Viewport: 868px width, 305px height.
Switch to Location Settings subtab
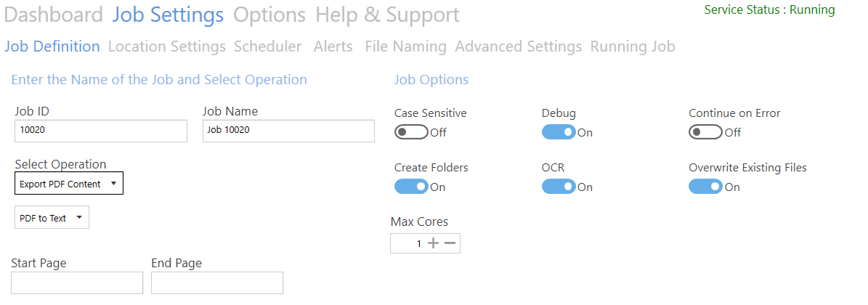point(167,46)
